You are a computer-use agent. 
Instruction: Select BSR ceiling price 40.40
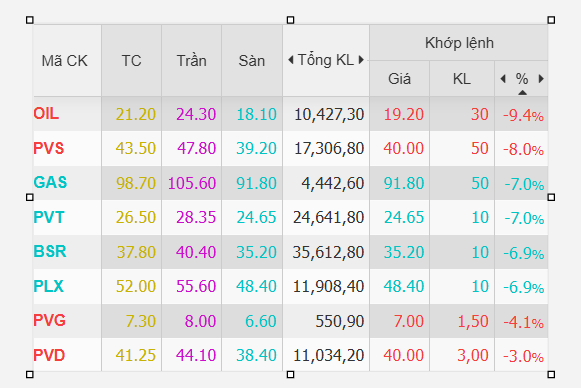click(x=196, y=252)
